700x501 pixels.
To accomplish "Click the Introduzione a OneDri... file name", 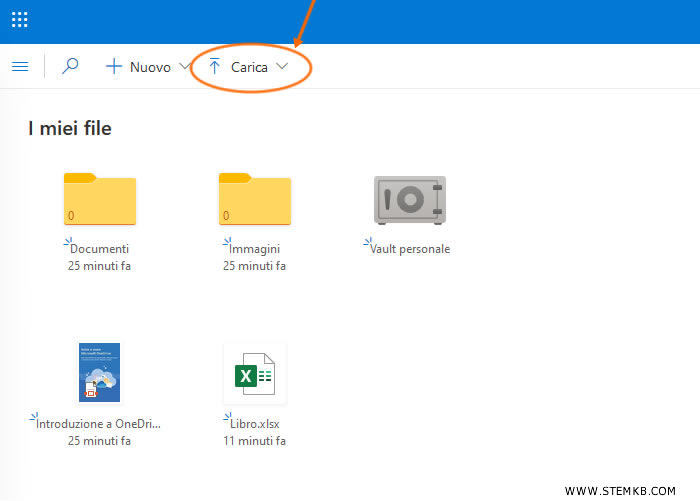I will click(x=98, y=423).
